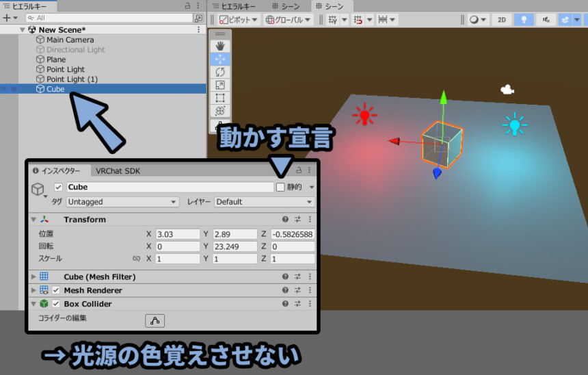
Task: Click the red point light gizmo
Action: click(364, 115)
